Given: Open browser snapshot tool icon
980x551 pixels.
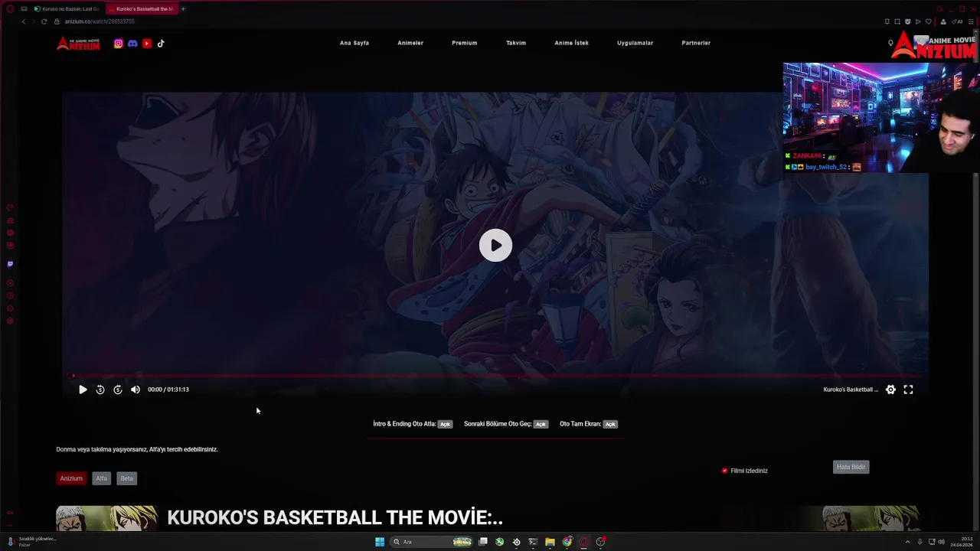Looking at the screenshot, I should [x=897, y=21].
